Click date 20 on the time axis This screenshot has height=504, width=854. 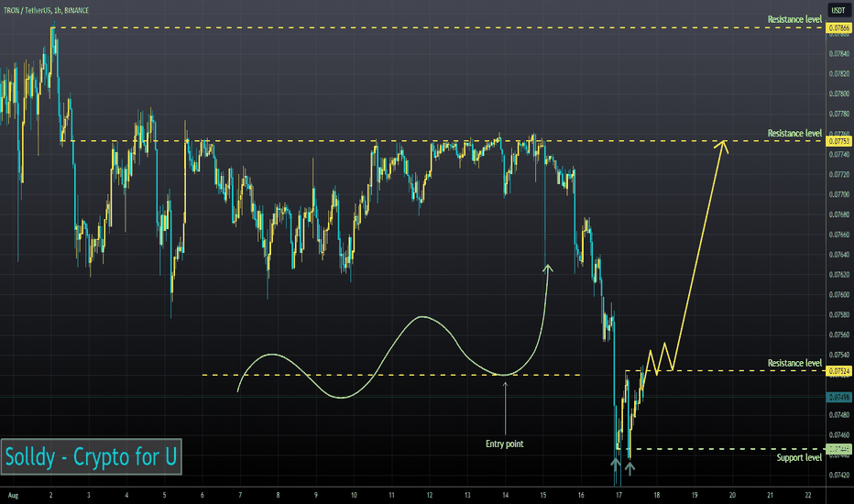click(x=732, y=495)
